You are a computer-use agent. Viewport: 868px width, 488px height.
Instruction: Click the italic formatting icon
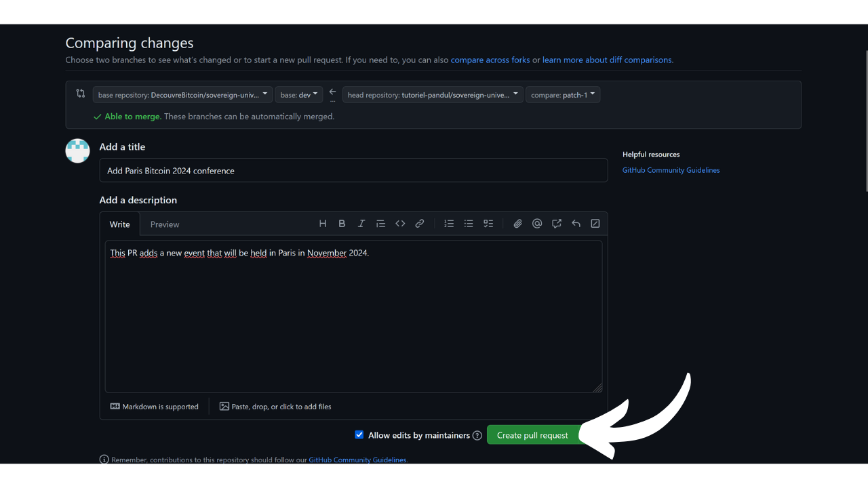[x=361, y=224]
